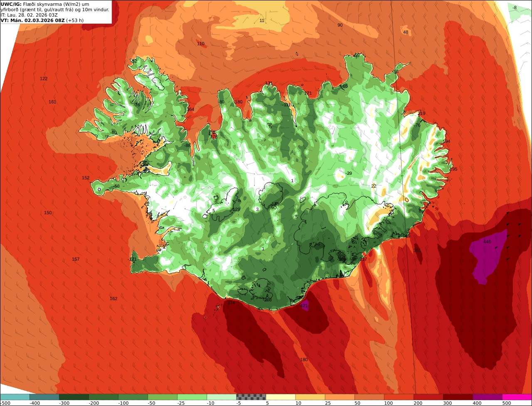Screen dimensions: 532x406
Task: Click the 157 value west of Reykjanes
Action: [x=76, y=259]
